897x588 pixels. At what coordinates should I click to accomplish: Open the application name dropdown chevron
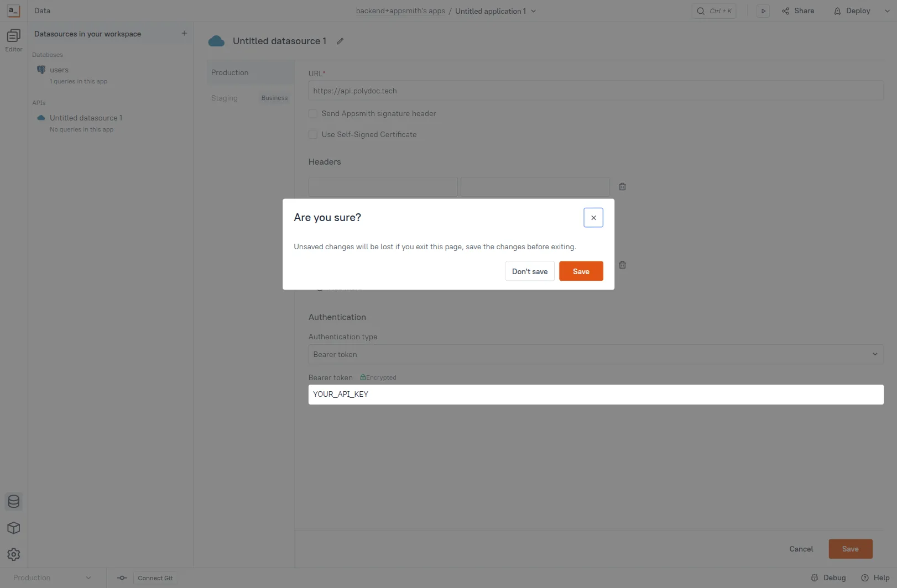[x=534, y=11]
